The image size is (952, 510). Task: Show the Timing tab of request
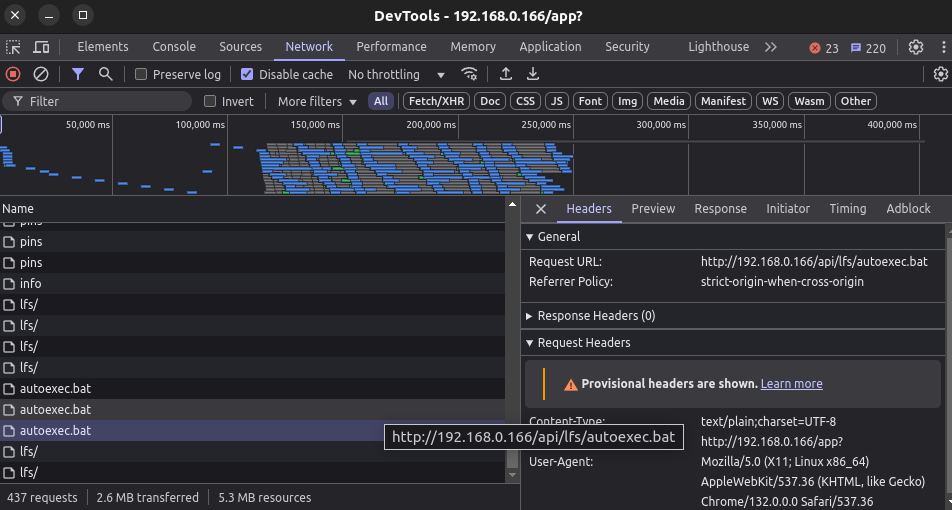(848, 209)
